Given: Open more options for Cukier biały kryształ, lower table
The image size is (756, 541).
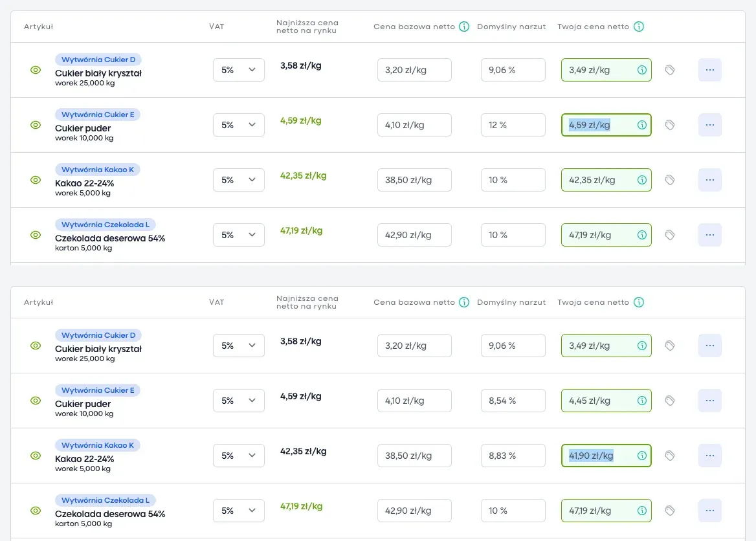Looking at the screenshot, I should coord(709,346).
